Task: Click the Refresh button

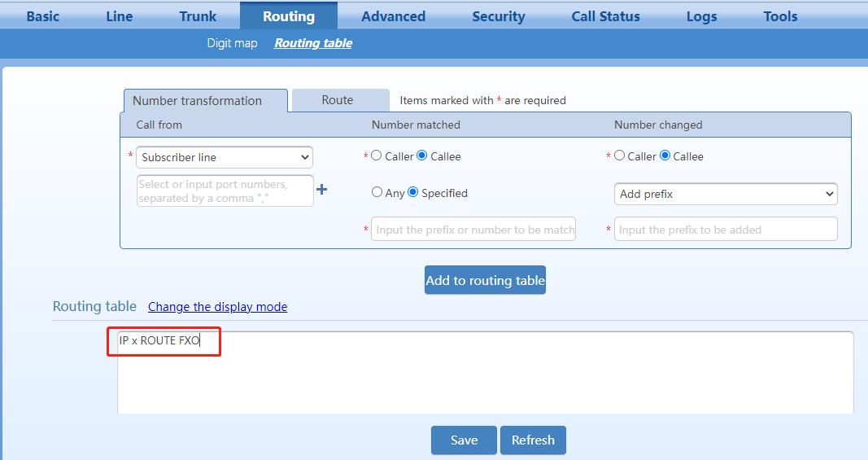Action: pyautogui.click(x=533, y=440)
